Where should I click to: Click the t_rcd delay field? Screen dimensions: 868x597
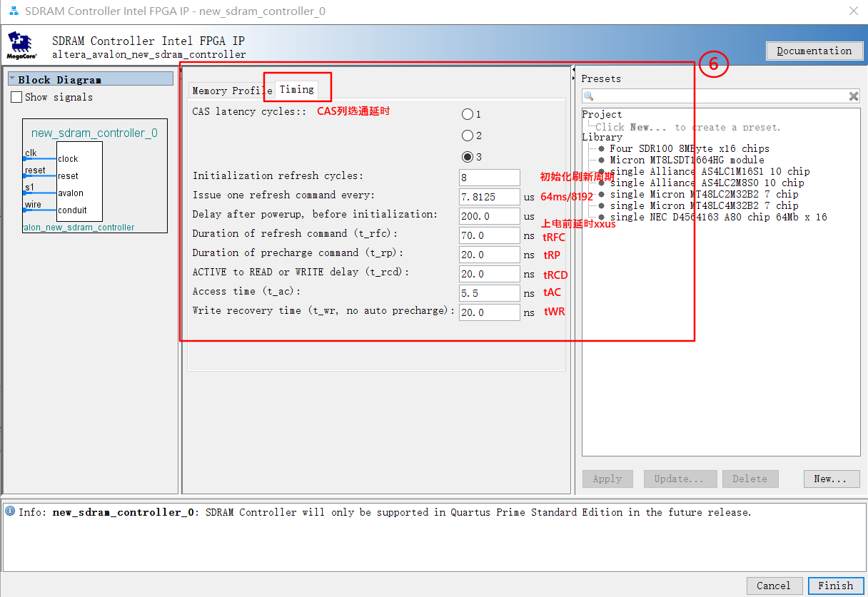[x=490, y=274]
